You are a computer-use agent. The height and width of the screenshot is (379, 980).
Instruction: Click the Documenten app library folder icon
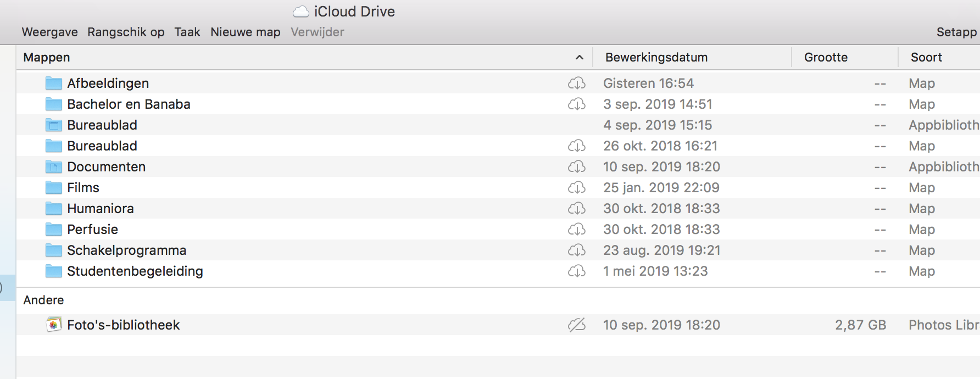pos(53,167)
